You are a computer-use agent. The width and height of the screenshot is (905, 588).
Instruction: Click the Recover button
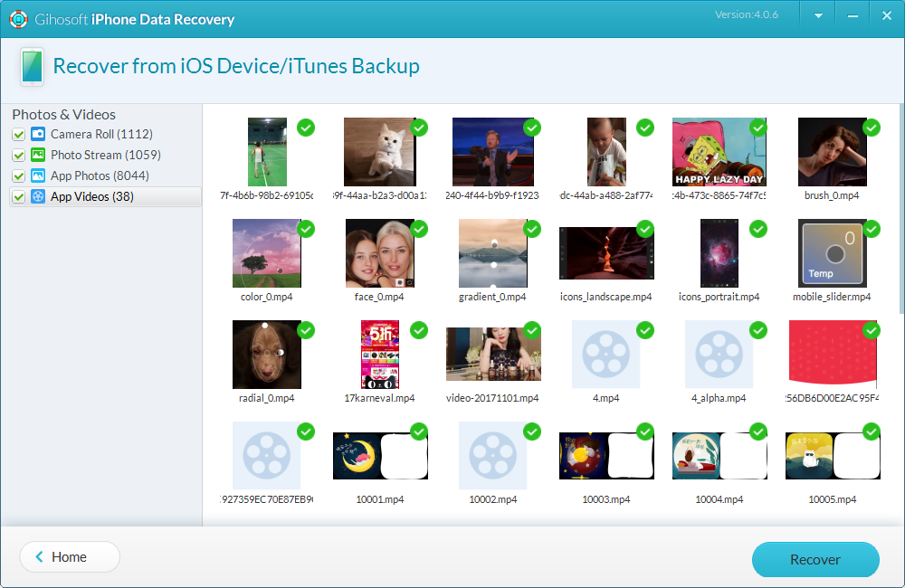pyautogui.click(x=815, y=559)
